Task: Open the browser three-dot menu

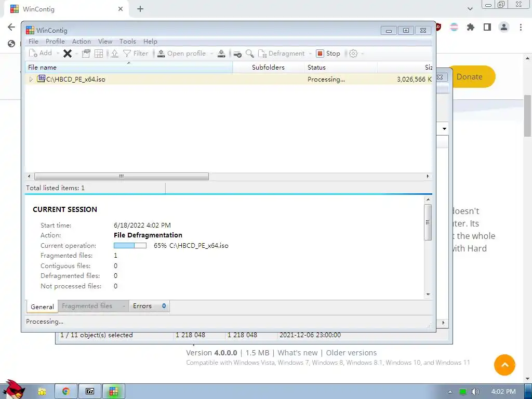Action: (x=521, y=27)
